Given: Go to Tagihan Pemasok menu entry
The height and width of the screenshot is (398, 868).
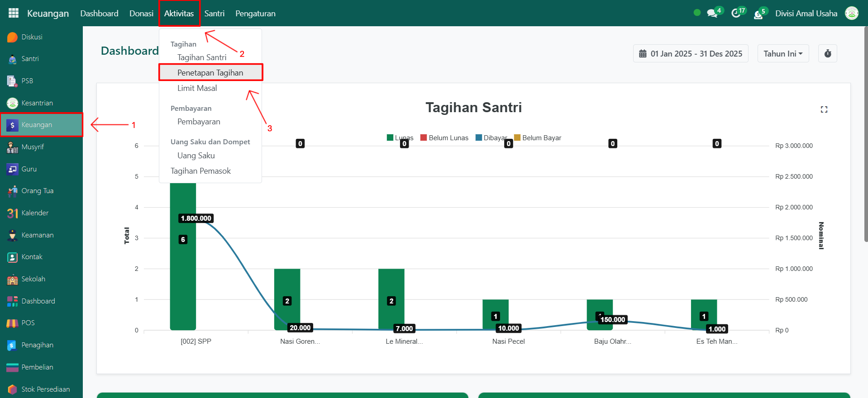Looking at the screenshot, I should tap(200, 171).
